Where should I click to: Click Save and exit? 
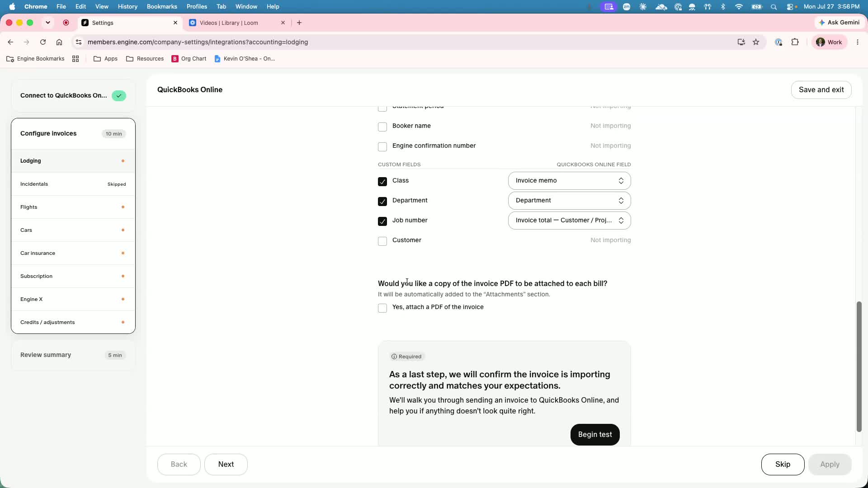[821, 90]
